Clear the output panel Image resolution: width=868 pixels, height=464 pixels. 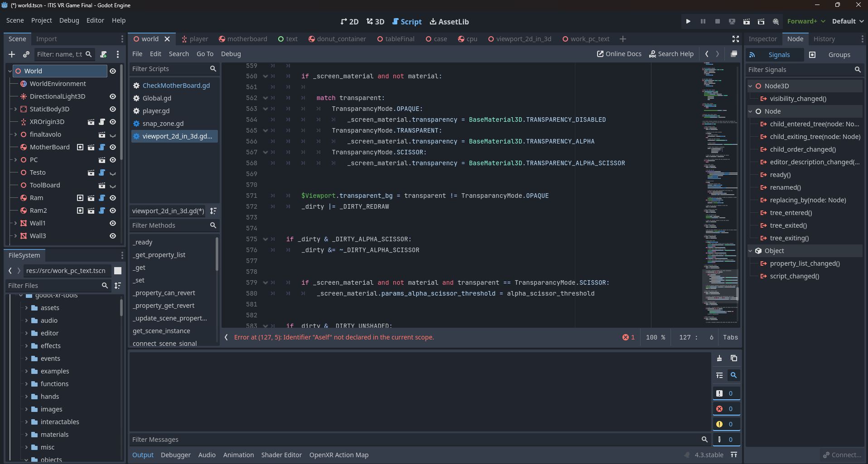pos(719,358)
